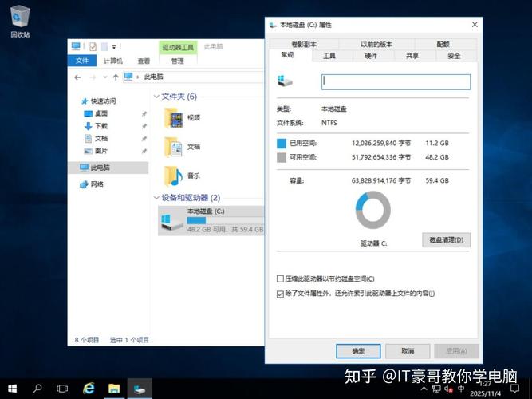The width and height of the screenshot is (532, 399).
Task: Enable 压缩此驱动器以节约磁盘空间 checkbox
Action: pos(280,279)
